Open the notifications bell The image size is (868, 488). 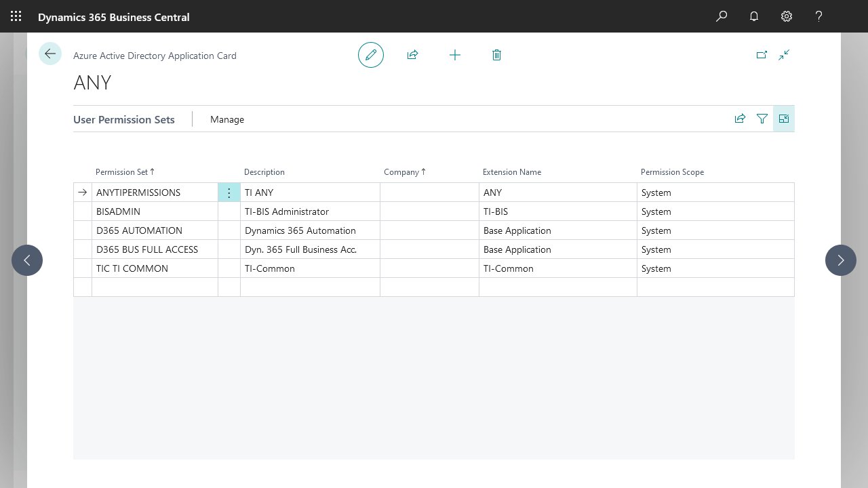click(x=754, y=16)
